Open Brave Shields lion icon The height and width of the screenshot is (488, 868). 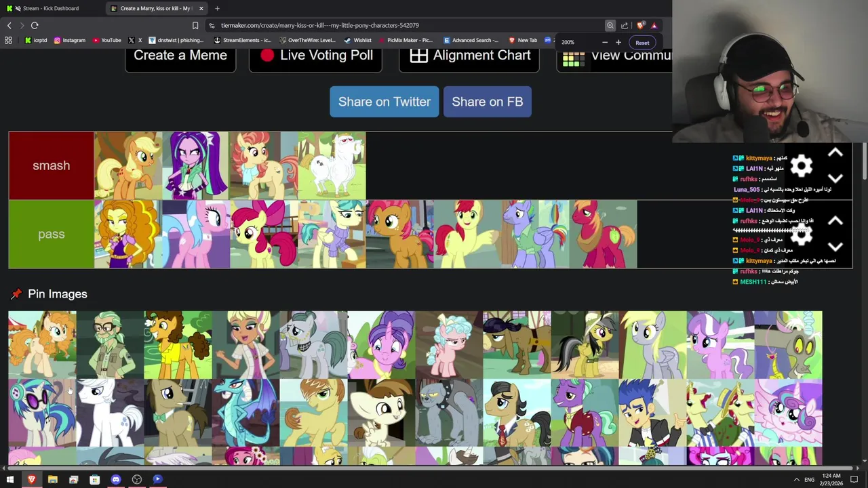click(641, 25)
